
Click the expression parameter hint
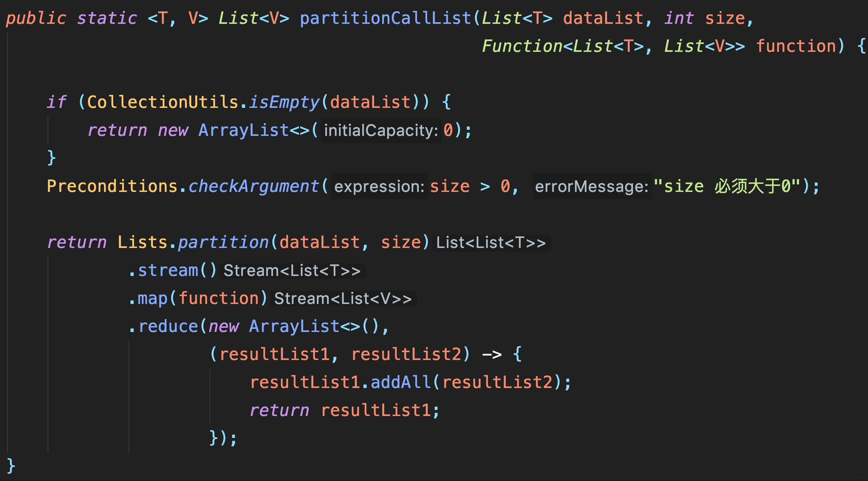pyautogui.click(x=379, y=186)
